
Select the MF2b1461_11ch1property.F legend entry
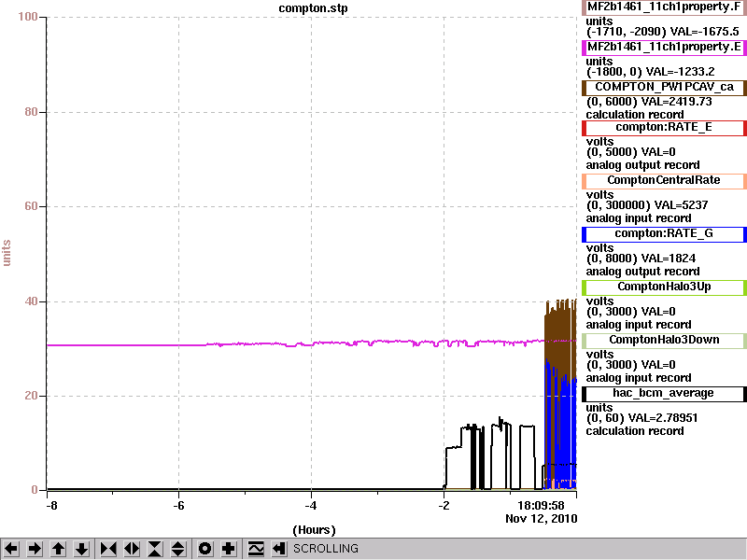point(664,7)
